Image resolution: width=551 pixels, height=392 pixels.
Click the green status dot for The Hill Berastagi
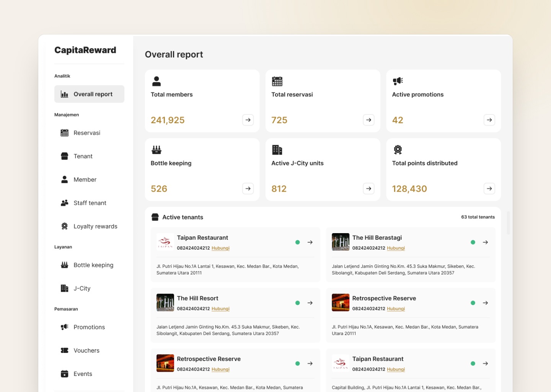(473, 242)
